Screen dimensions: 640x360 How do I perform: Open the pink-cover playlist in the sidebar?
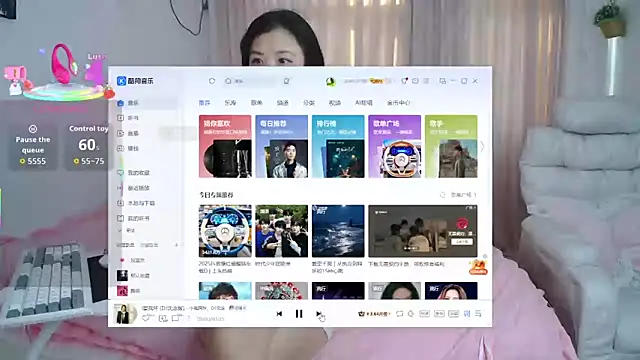(147, 291)
